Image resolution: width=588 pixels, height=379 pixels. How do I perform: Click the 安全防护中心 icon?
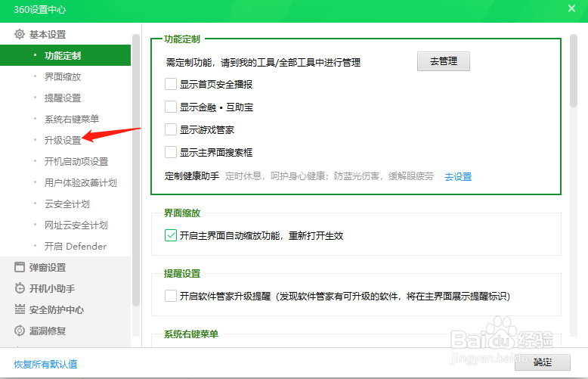coord(20,309)
